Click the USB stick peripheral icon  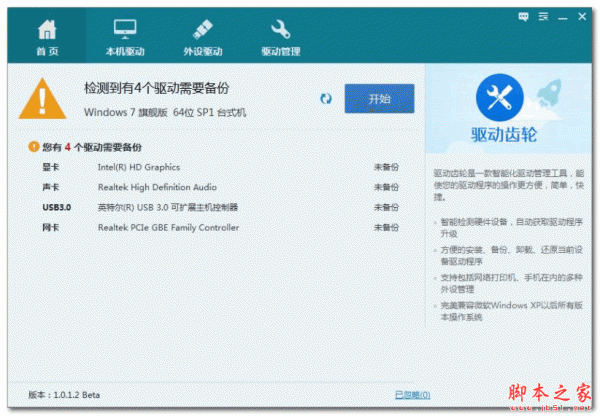[x=202, y=29]
